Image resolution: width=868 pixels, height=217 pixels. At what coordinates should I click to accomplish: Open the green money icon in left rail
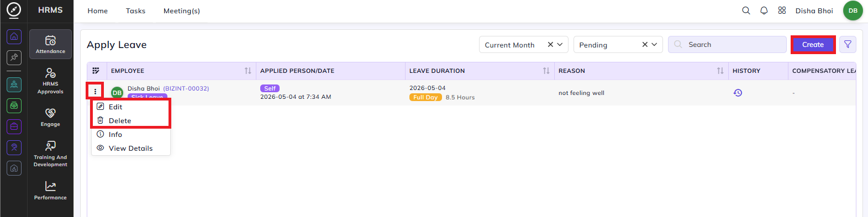point(14,105)
